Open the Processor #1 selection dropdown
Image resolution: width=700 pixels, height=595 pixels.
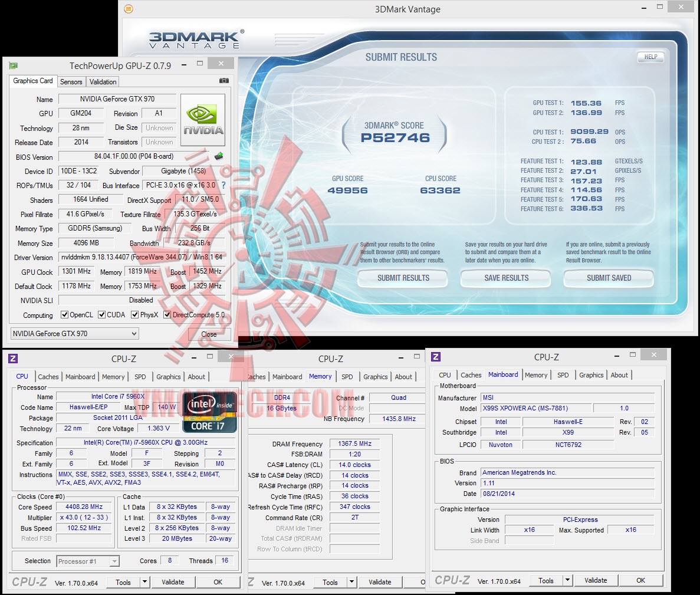pos(88,561)
